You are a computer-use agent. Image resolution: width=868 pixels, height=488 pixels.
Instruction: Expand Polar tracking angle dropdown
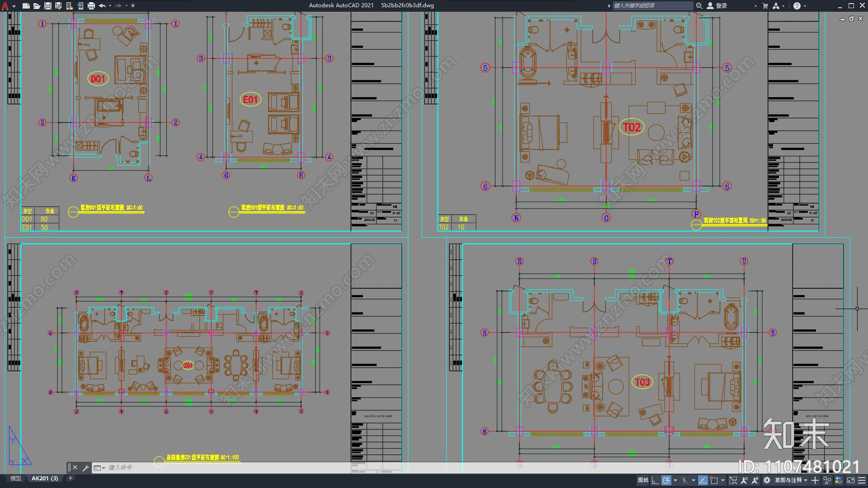click(x=675, y=480)
